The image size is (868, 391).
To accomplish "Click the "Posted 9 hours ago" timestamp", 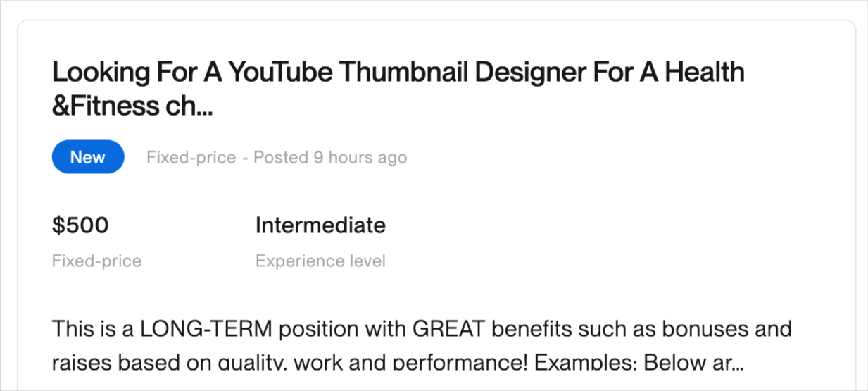I will (x=330, y=158).
